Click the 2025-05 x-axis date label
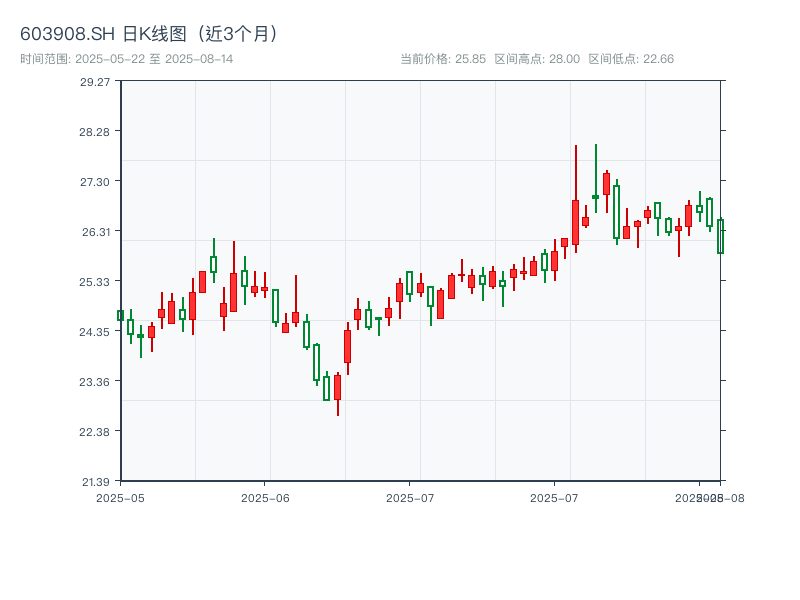Image resolution: width=800 pixels, height=600 pixels. point(120,497)
